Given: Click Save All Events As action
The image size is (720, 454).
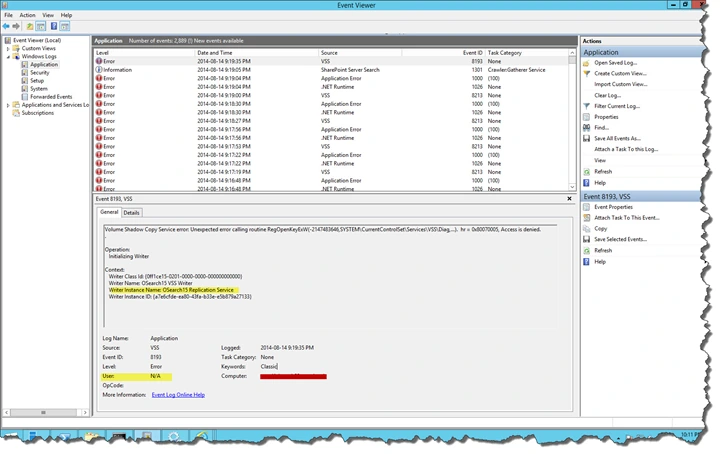Looking at the screenshot, I should point(617,138).
